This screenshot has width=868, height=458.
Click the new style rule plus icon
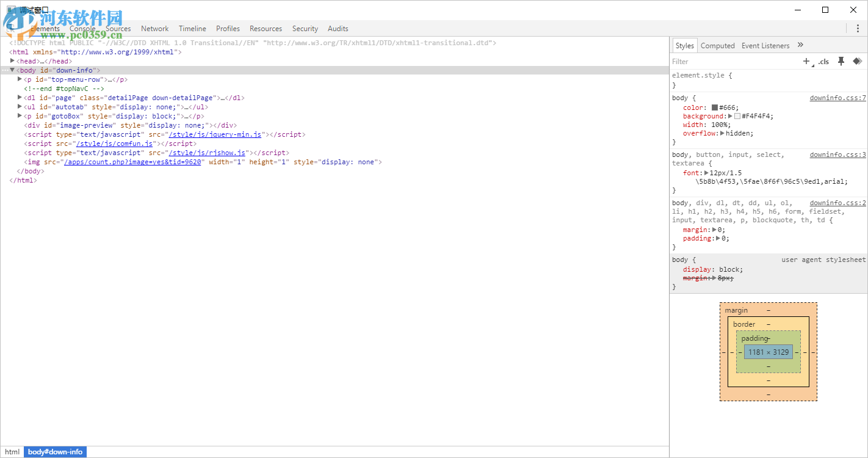point(806,61)
